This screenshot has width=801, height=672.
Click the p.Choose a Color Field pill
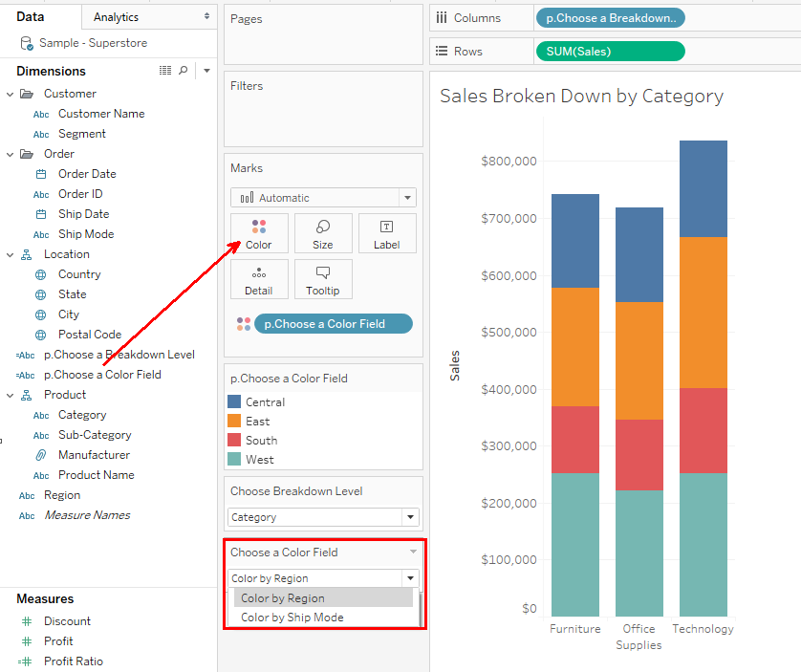click(x=324, y=324)
